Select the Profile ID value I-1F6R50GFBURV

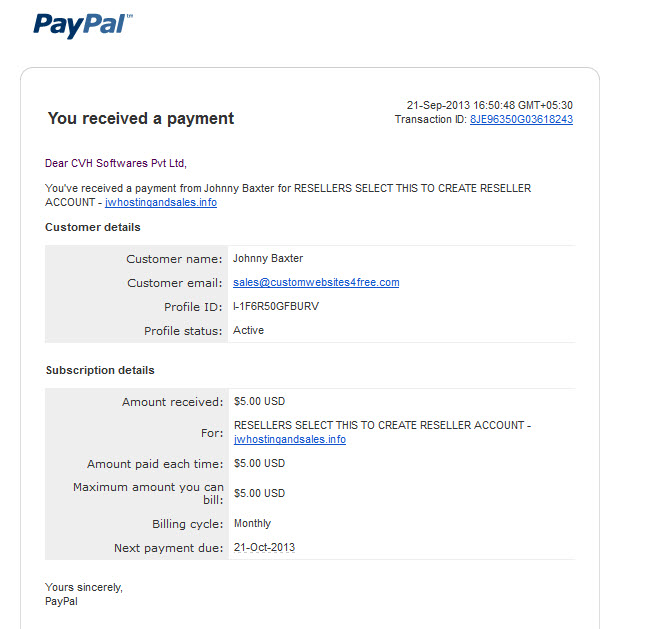[276, 306]
